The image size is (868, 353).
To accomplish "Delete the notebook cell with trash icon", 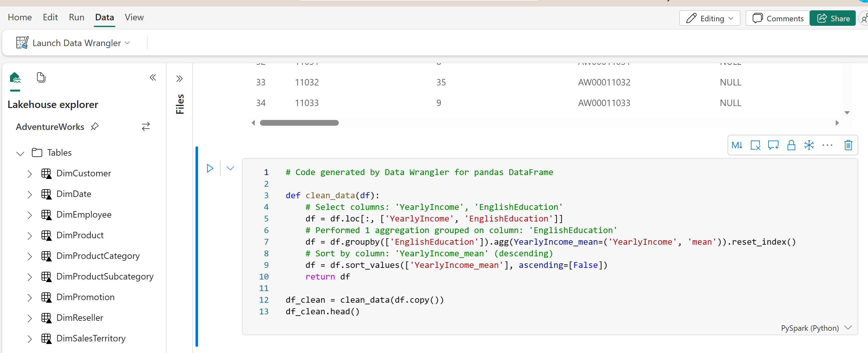I will (x=848, y=145).
